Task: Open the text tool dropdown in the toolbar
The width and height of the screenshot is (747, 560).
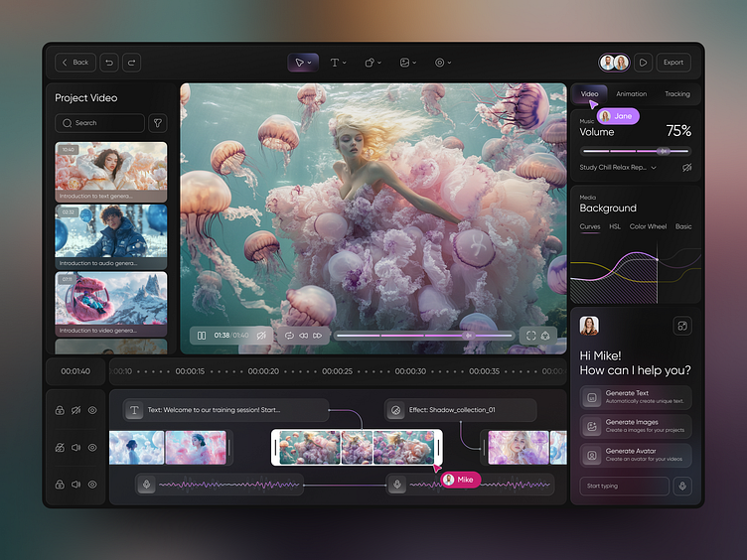Action: pyautogui.click(x=338, y=63)
